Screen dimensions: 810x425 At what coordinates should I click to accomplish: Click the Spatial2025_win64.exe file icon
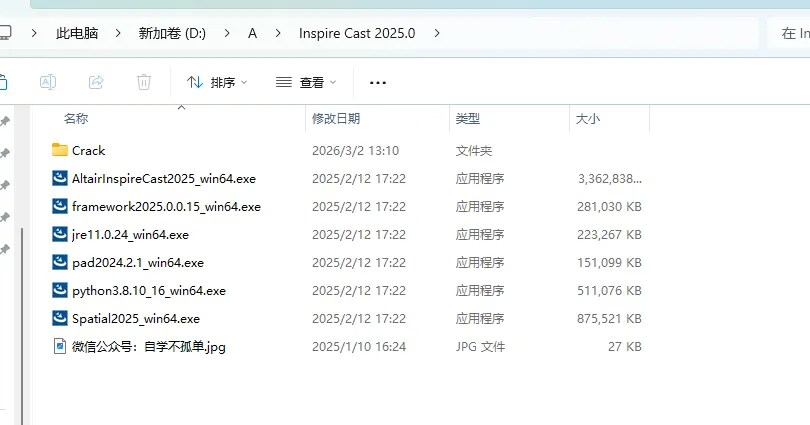60,318
